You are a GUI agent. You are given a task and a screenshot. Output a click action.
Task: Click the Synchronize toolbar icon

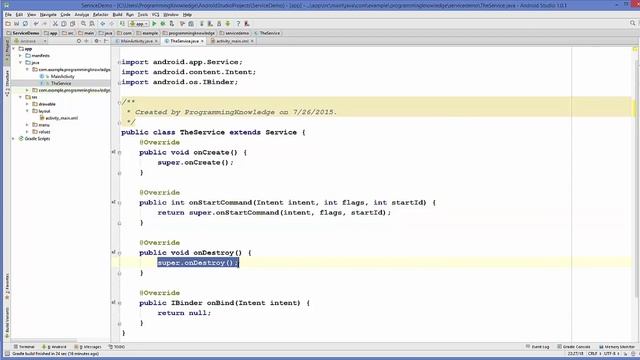coord(25,24)
